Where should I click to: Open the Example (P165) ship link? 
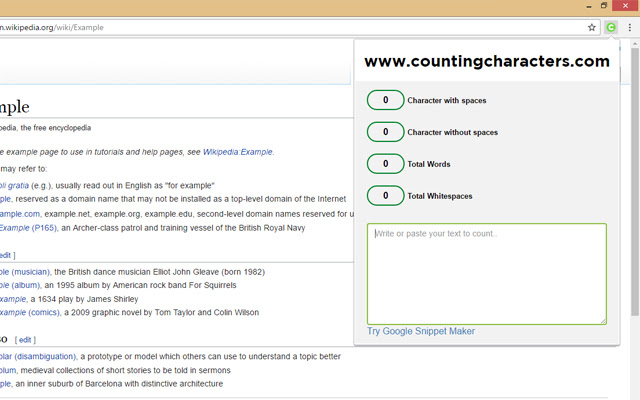pos(28,228)
